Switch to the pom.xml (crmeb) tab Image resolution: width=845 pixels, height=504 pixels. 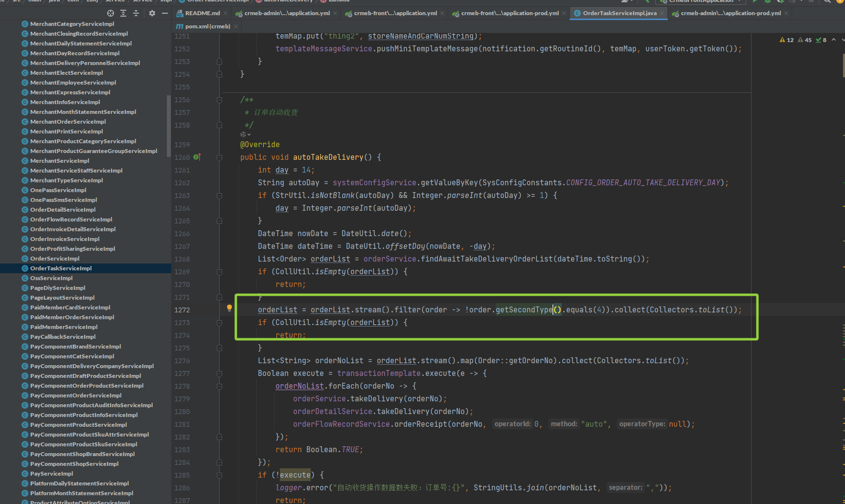[x=207, y=26]
